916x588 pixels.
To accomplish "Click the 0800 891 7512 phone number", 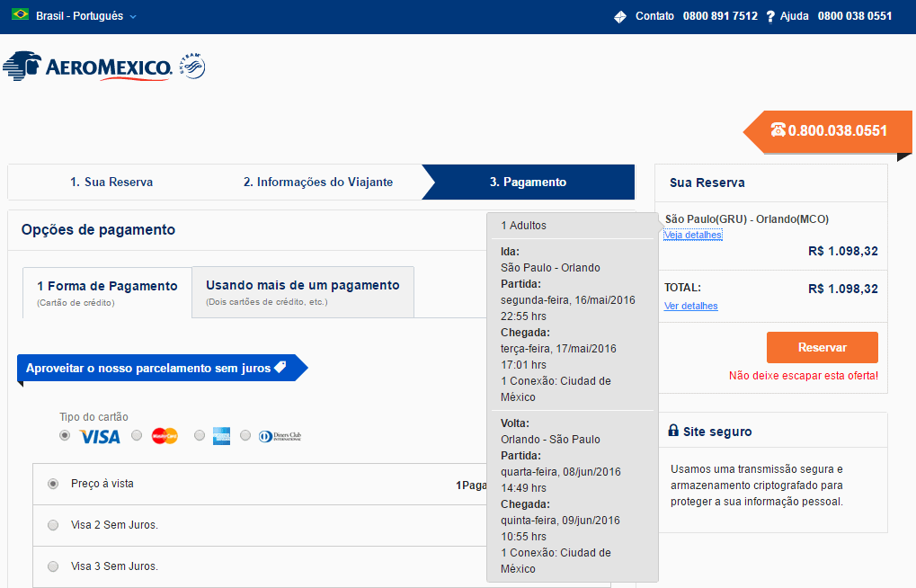I will pyautogui.click(x=720, y=16).
